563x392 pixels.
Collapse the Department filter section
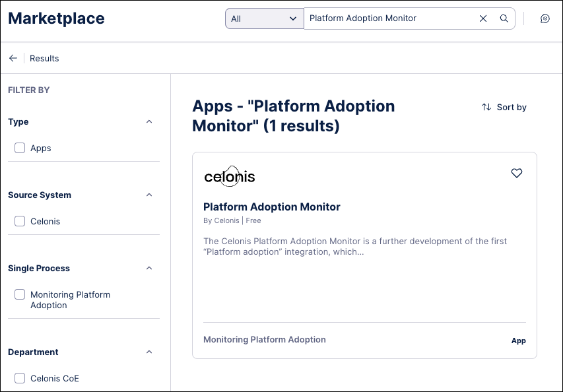(x=149, y=352)
